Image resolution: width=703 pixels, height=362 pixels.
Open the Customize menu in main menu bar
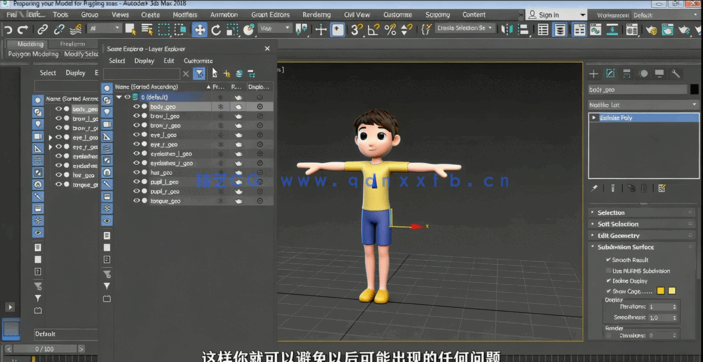398,15
